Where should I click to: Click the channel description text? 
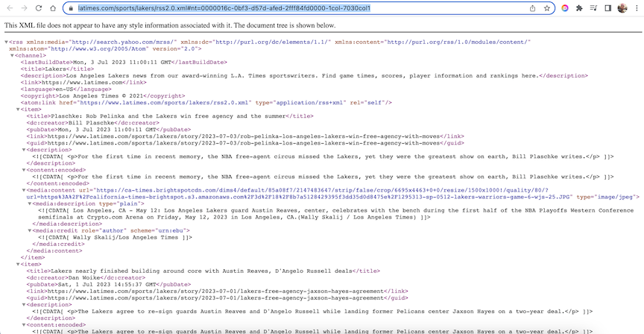tap(303, 75)
